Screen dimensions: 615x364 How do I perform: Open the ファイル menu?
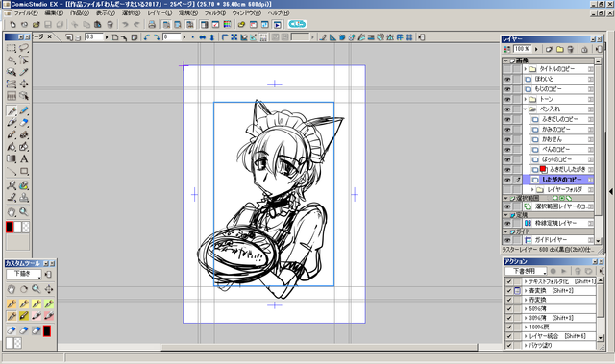26,12
